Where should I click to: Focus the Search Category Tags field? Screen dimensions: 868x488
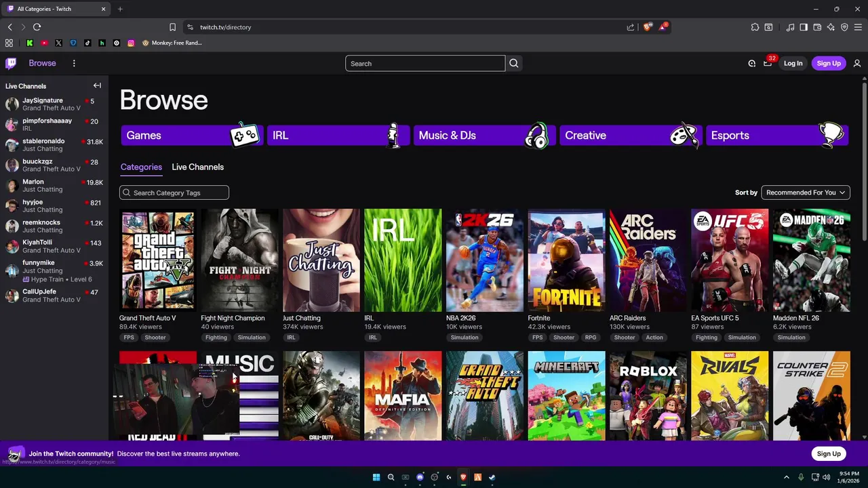(174, 192)
